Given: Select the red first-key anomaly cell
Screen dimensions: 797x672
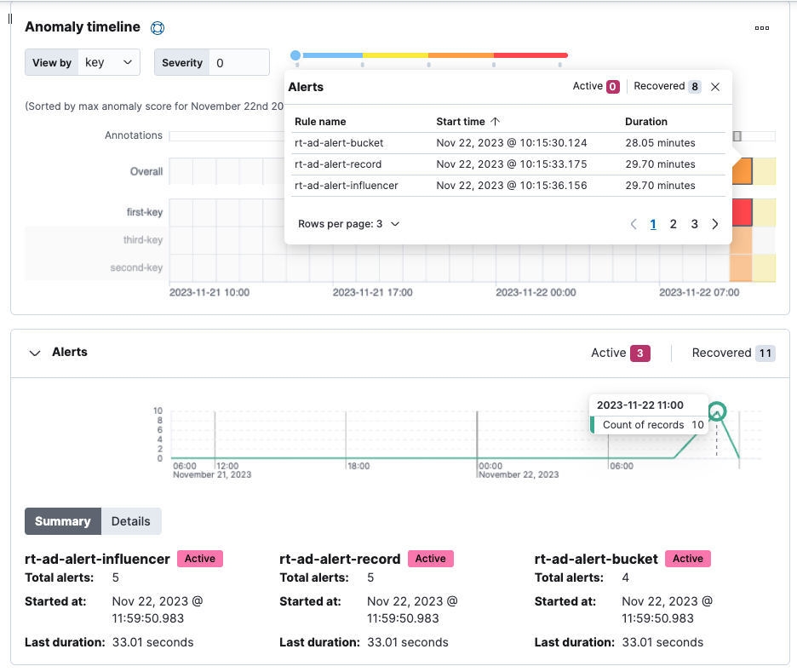Looking at the screenshot, I should (741, 212).
